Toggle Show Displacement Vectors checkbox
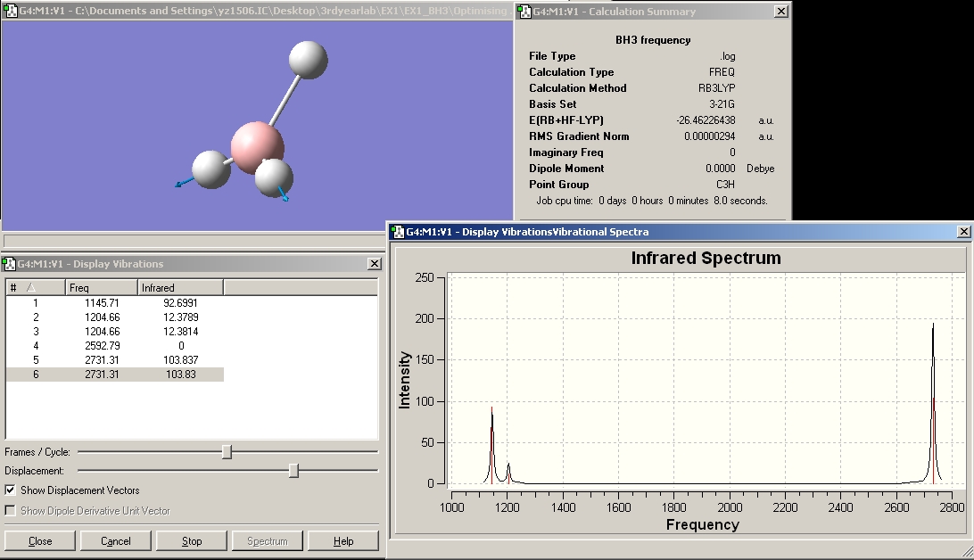974x560 pixels. 10,490
